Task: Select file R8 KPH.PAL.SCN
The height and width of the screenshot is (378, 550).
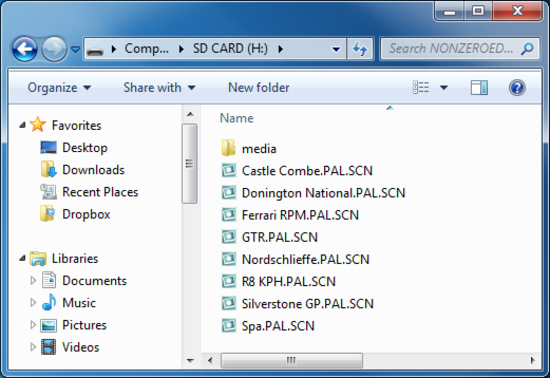Action: (x=289, y=281)
